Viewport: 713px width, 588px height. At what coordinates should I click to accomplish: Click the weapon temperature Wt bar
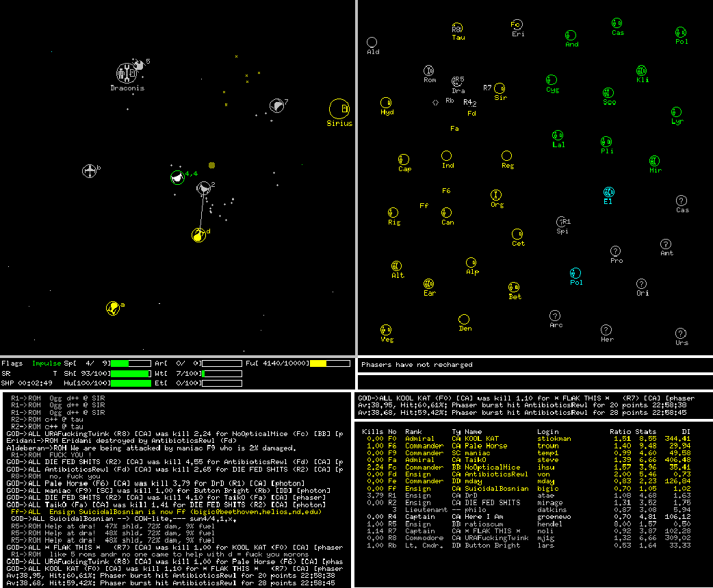(222, 373)
